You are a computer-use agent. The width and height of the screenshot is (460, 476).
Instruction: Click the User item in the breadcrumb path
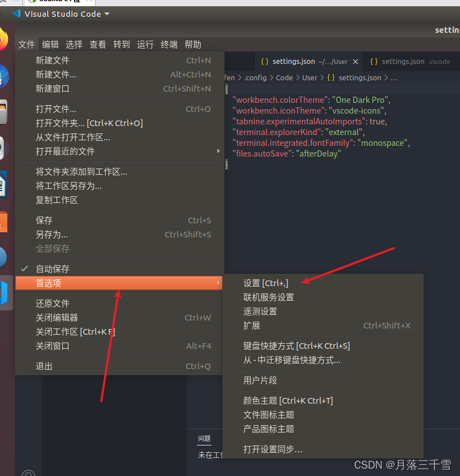[x=311, y=78]
